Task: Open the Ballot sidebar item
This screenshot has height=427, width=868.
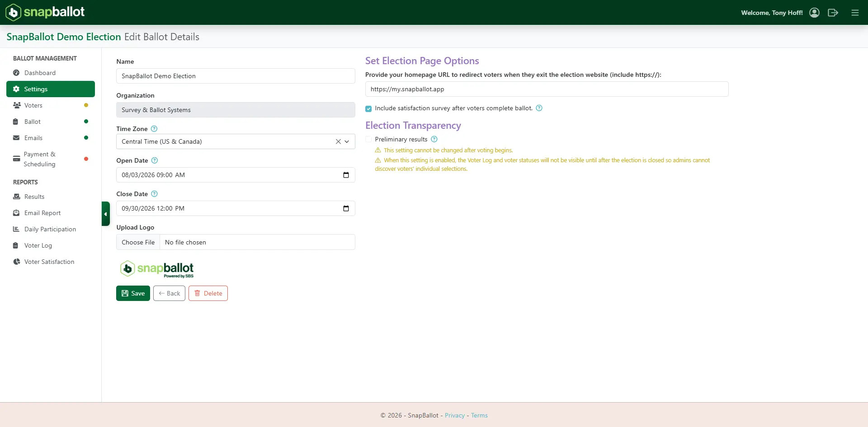Action: tap(51, 122)
